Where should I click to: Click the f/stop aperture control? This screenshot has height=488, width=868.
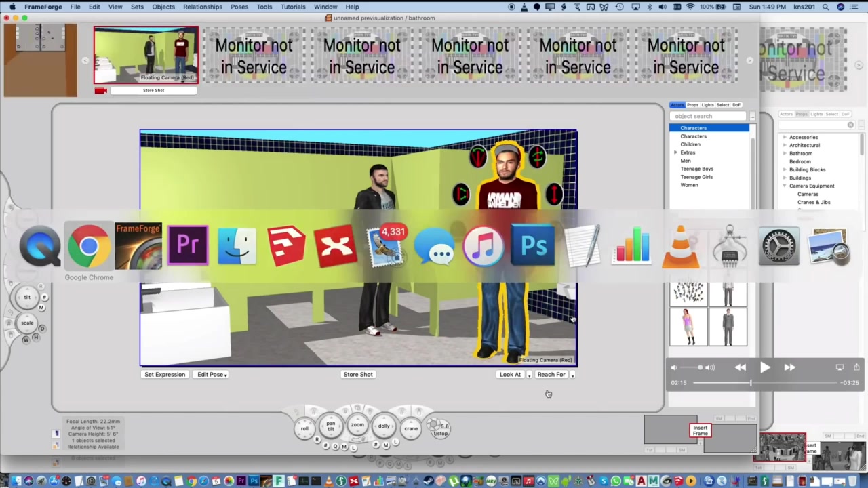(440, 428)
